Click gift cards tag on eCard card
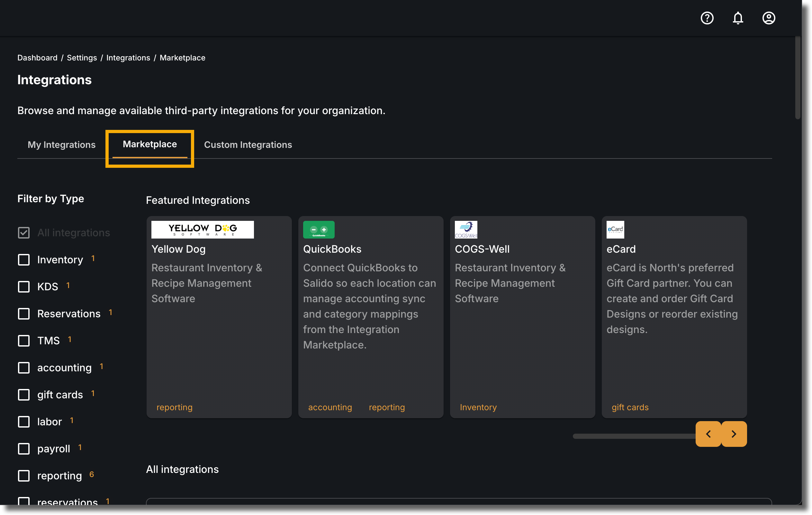This screenshot has width=812, height=515. (630, 407)
